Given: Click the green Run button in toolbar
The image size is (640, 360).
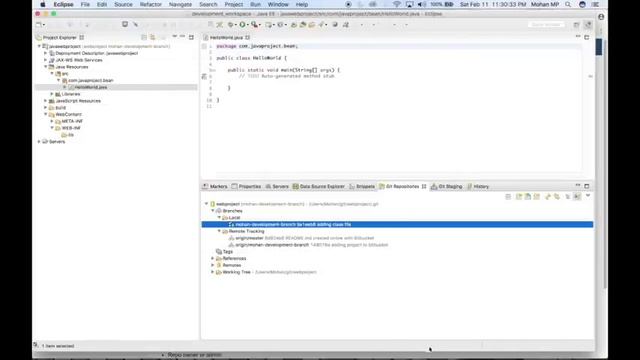Looking at the screenshot, I should 242,25.
